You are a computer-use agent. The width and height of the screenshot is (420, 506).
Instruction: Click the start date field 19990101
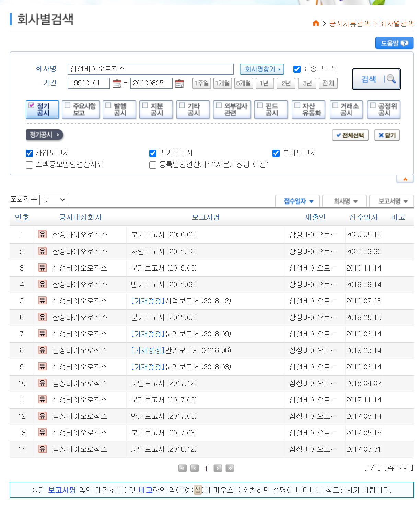point(89,83)
